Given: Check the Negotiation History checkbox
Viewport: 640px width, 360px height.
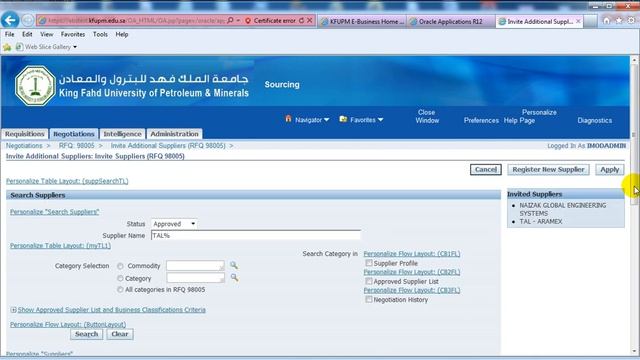Looking at the screenshot, I should tap(369, 299).
